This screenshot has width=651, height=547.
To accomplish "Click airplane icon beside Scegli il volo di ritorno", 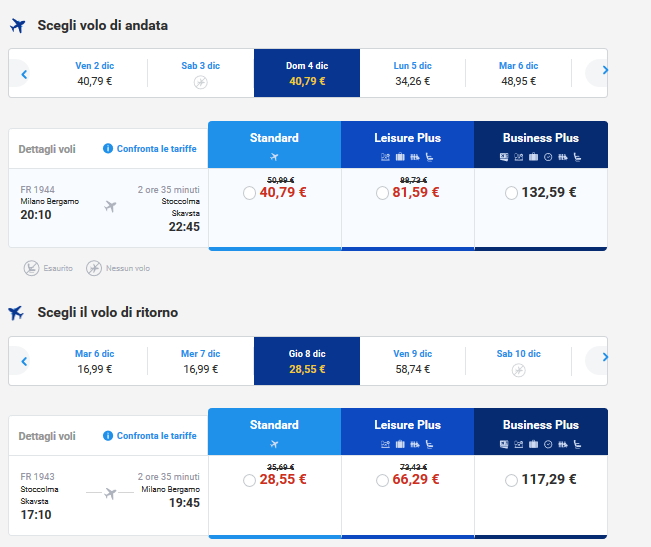I will tap(17, 313).
